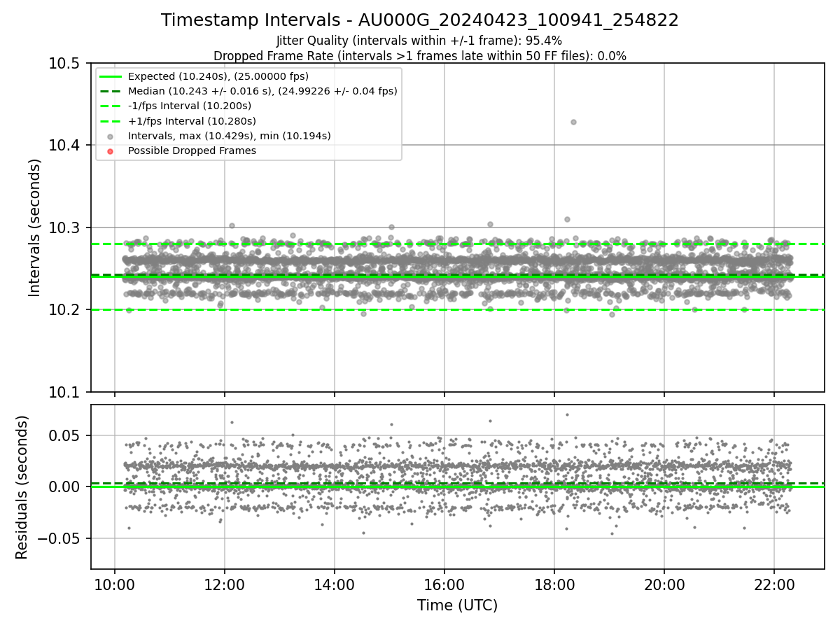This screenshot has height=630, width=840.
Task: Click legend entry '+1/fps Interval (10.280s)'
Action: (x=191, y=121)
